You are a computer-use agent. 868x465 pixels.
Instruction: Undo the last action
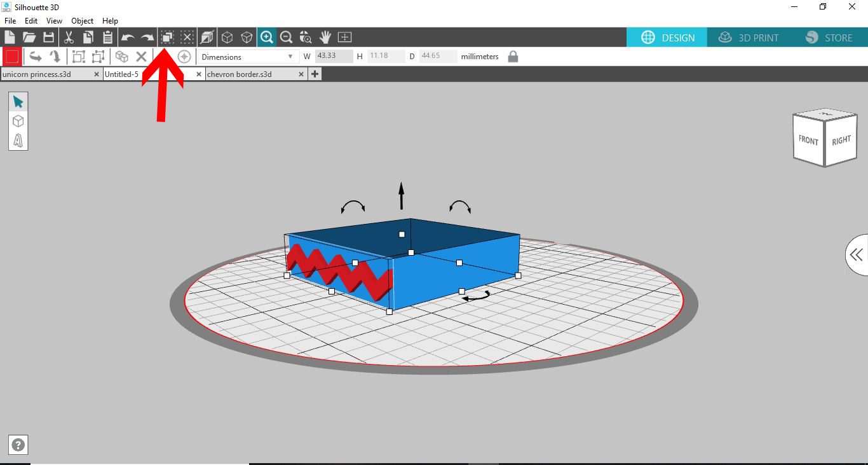pyautogui.click(x=128, y=38)
